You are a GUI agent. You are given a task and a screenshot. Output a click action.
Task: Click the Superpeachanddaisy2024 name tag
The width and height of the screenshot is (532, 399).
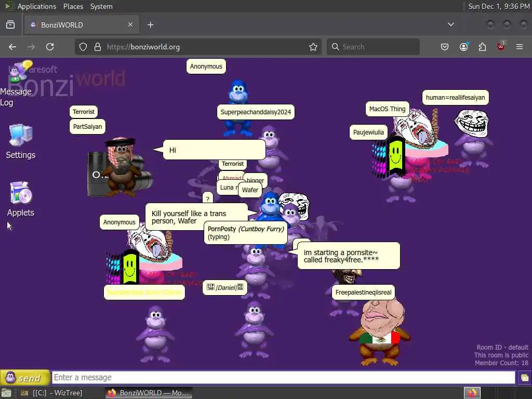(x=256, y=112)
